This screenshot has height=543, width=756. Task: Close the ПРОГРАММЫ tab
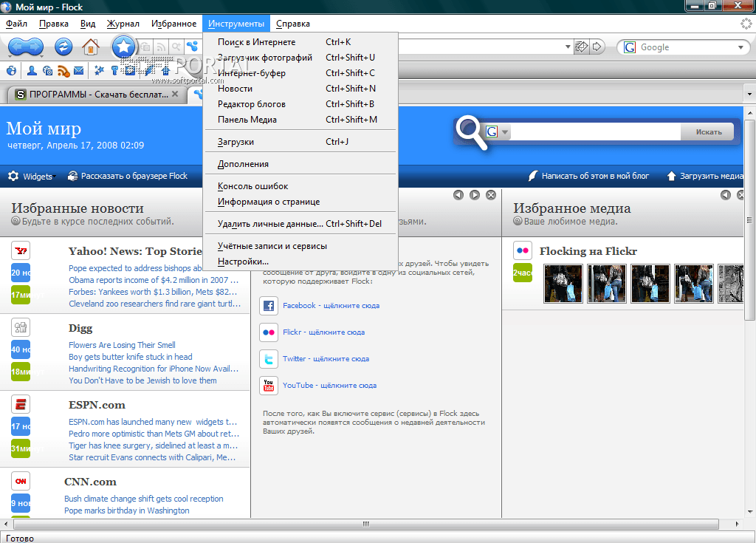coord(175,94)
